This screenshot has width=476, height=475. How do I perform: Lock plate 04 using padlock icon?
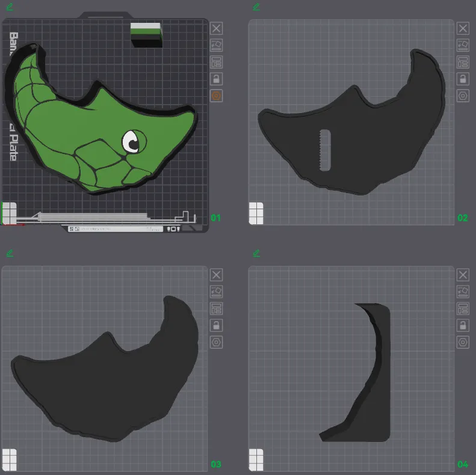463,325
